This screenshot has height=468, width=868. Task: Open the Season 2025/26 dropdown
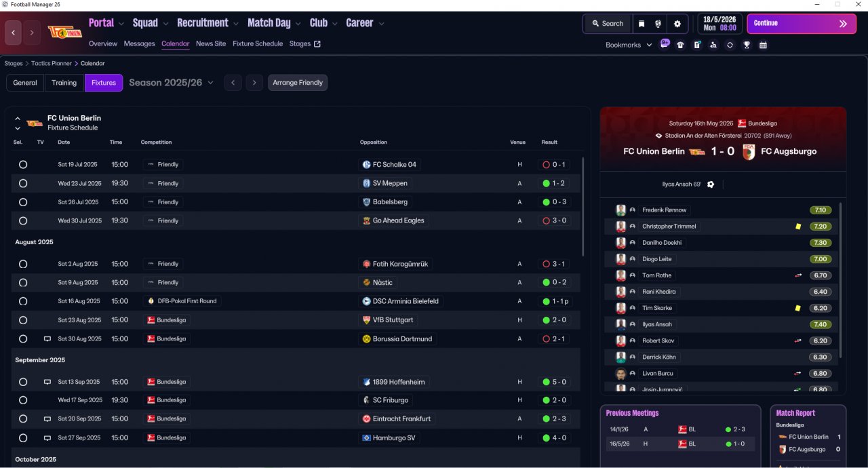click(x=171, y=83)
